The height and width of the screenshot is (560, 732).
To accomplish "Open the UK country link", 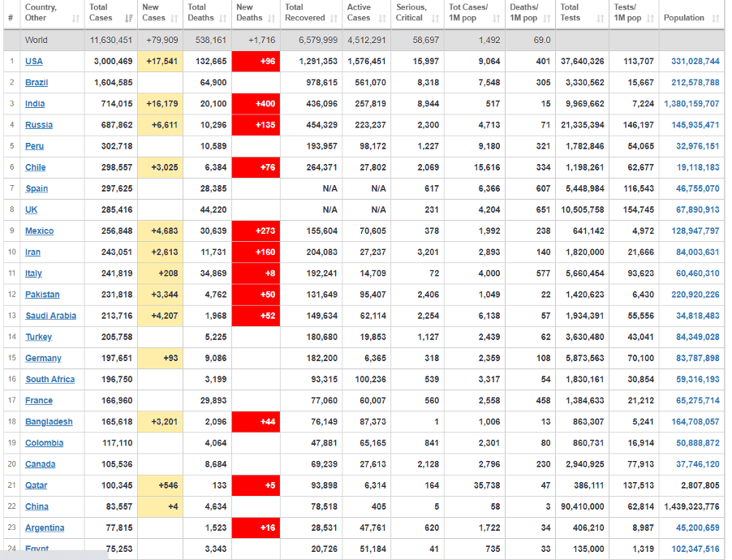I will click(x=32, y=209).
